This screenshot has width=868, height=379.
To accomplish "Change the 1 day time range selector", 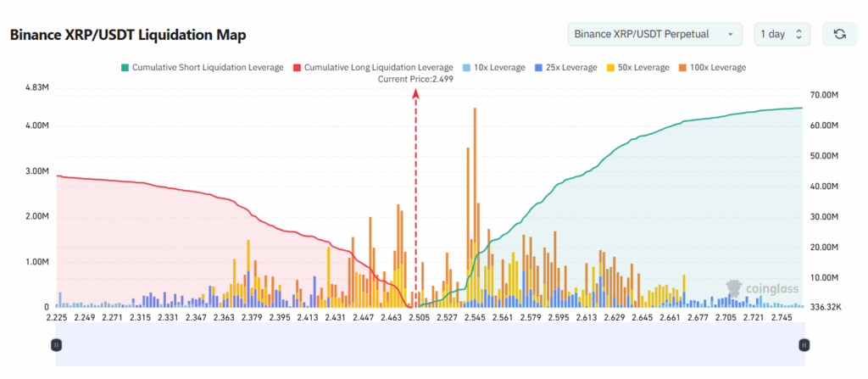I will tap(782, 35).
